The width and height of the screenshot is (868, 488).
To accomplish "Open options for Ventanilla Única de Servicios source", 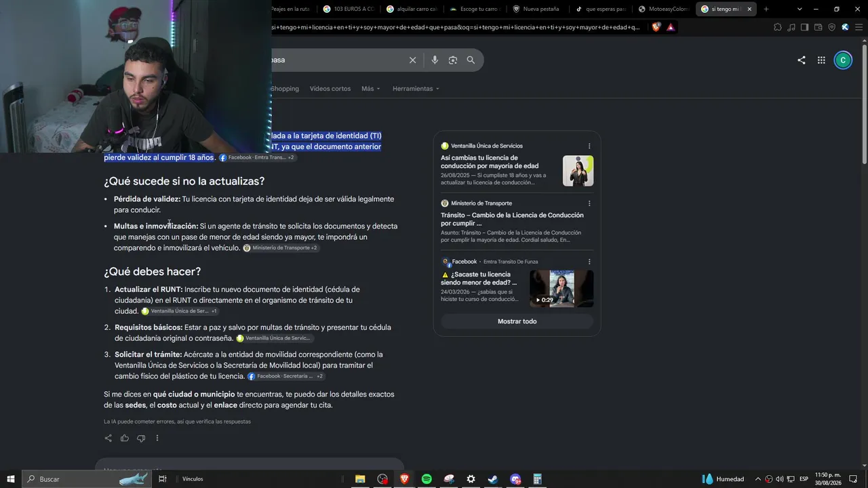I will 589,146.
